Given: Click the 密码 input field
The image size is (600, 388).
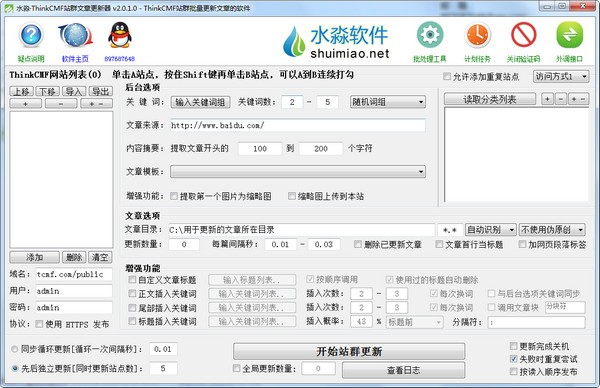Looking at the screenshot, I should (74, 308).
